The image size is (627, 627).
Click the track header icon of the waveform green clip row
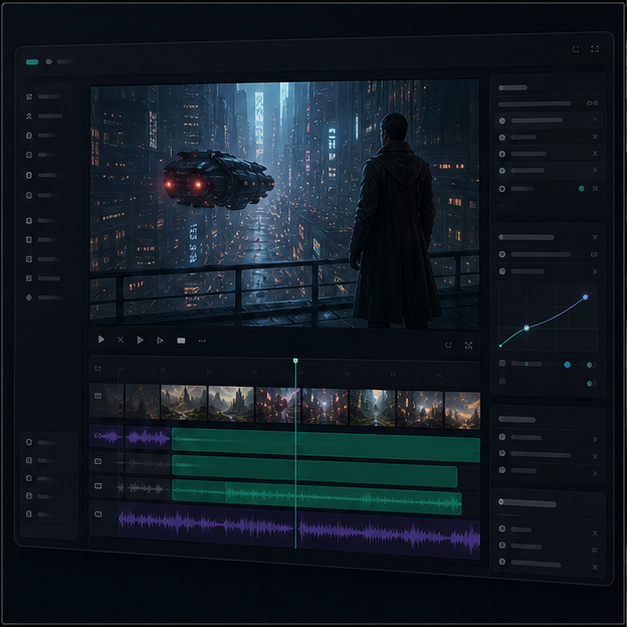98,486
